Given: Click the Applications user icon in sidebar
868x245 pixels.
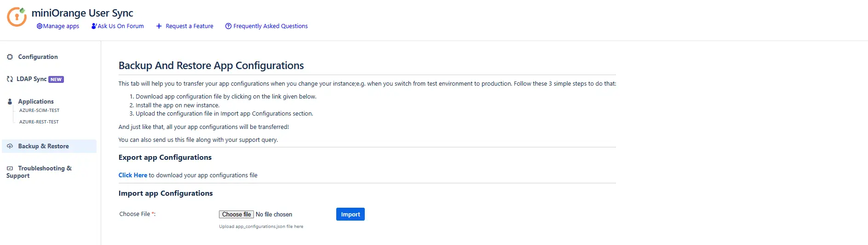Looking at the screenshot, I should (10, 101).
